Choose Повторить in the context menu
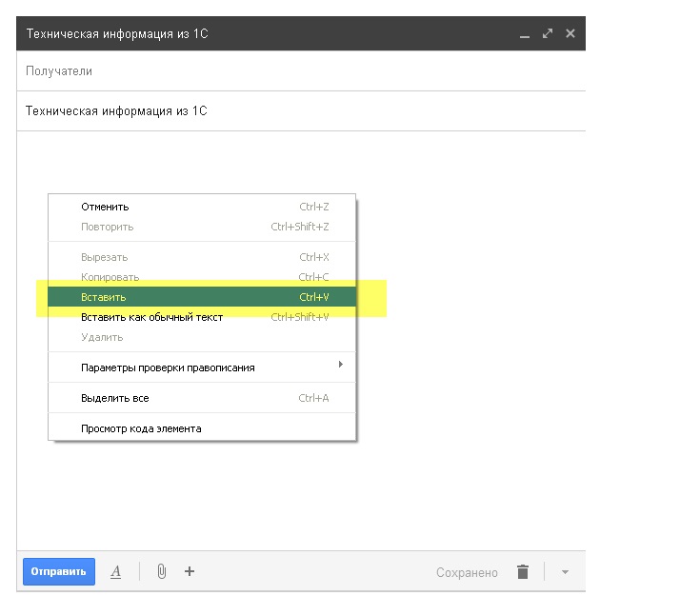 click(202, 227)
